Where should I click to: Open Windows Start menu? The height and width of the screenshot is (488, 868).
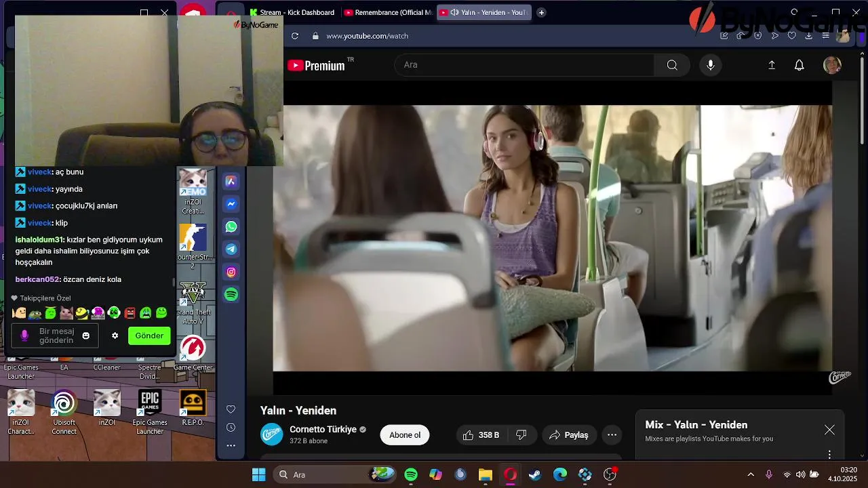(x=259, y=474)
